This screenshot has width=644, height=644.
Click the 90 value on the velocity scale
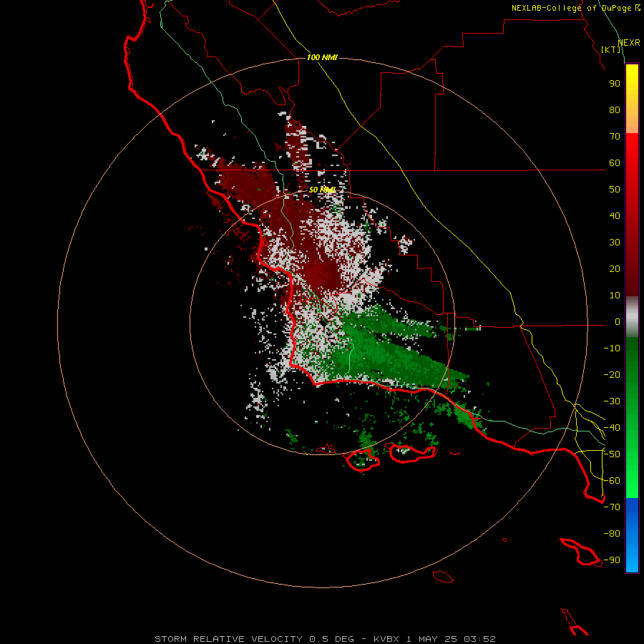coord(615,84)
